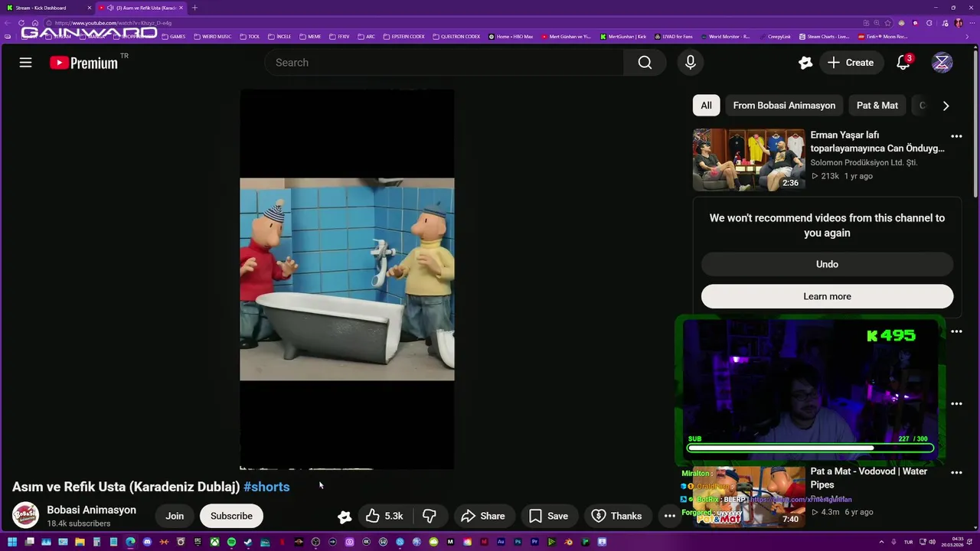Click the Join membership button
The height and width of the screenshot is (551, 980).
[175, 516]
